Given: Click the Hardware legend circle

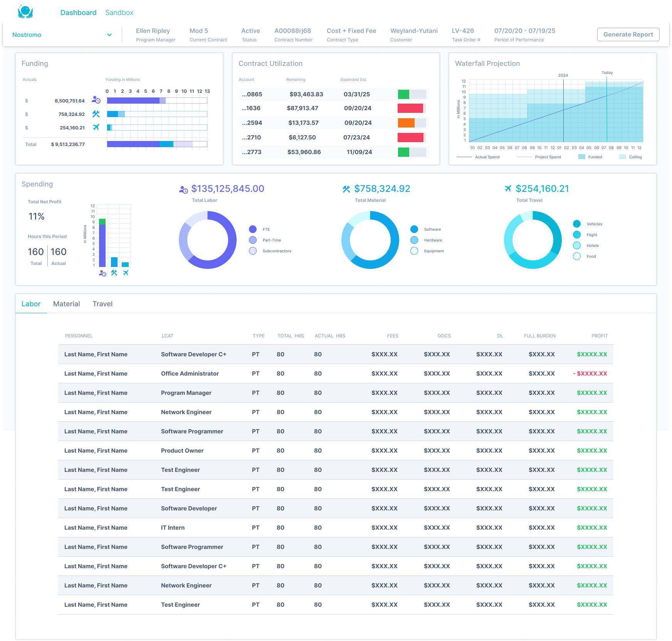Looking at the screenshot, I should (414, 240).
